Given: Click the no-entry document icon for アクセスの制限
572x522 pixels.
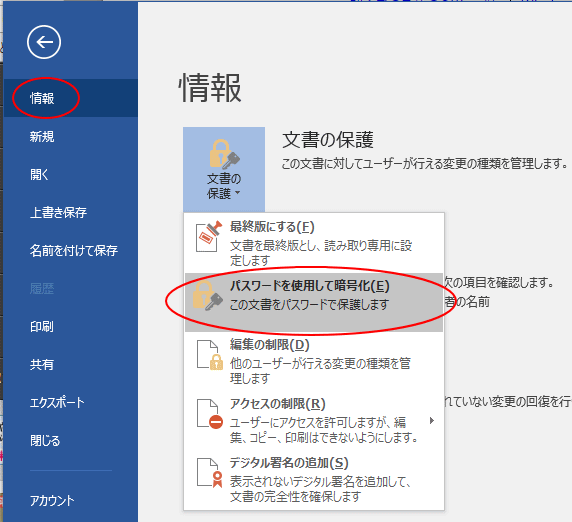Looking at the screenshot, I should pyautogui.click(x=210, y=414).
